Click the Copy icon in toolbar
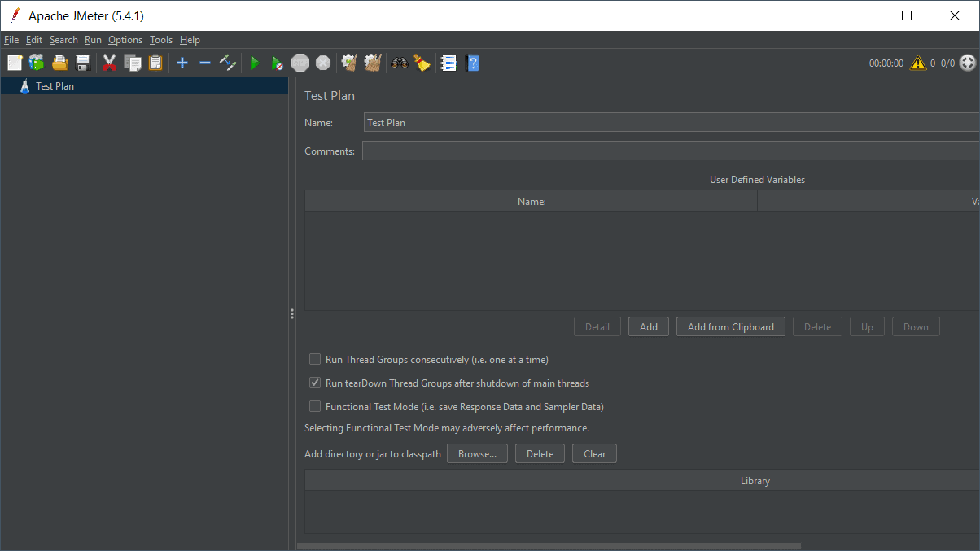Screen dimensions: 980x551 tap(133, 63)
